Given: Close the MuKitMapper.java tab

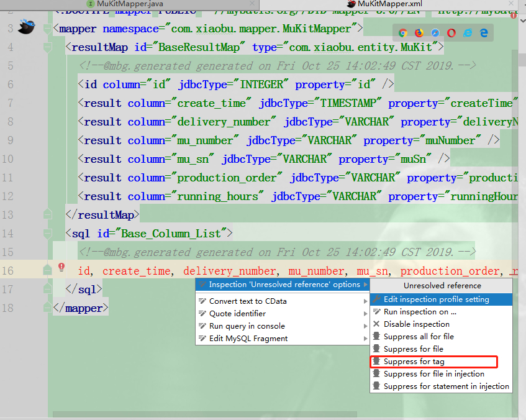Looking at the screenshot, I should [252, 3].
